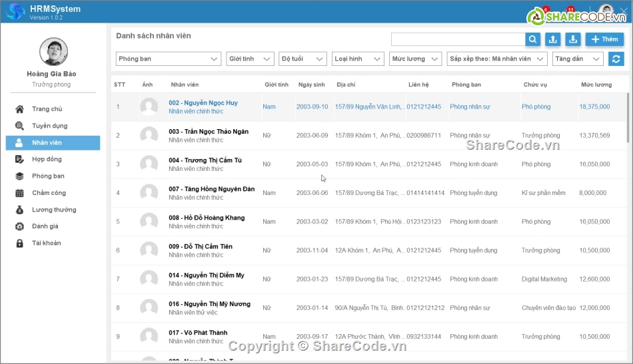Viewport: 633px width, 364px height.
Task: Click the download (export) icon button
Action: (572, 40)
